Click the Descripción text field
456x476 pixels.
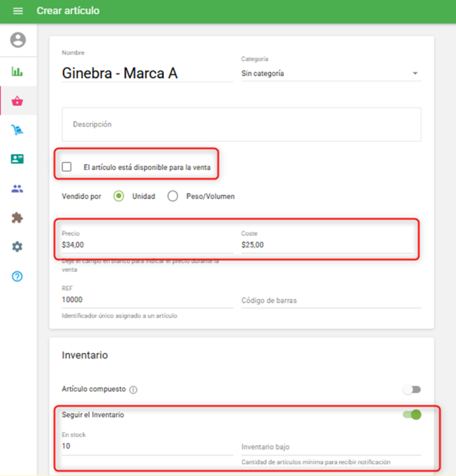(241, 124)
